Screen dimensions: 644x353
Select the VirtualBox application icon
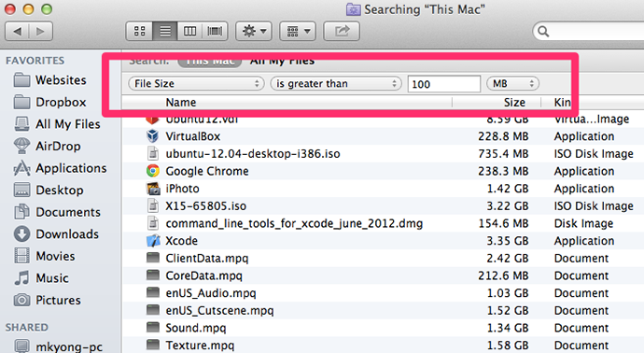(153, 136)
